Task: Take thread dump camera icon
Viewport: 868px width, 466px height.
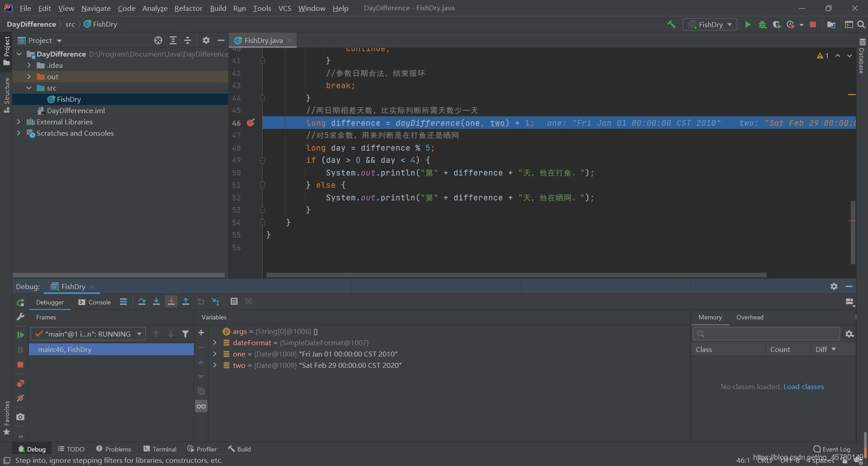Action: point(20,417)
